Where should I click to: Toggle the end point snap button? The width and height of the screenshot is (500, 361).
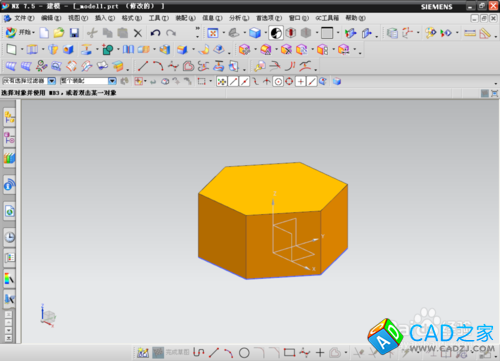[233, 81]
